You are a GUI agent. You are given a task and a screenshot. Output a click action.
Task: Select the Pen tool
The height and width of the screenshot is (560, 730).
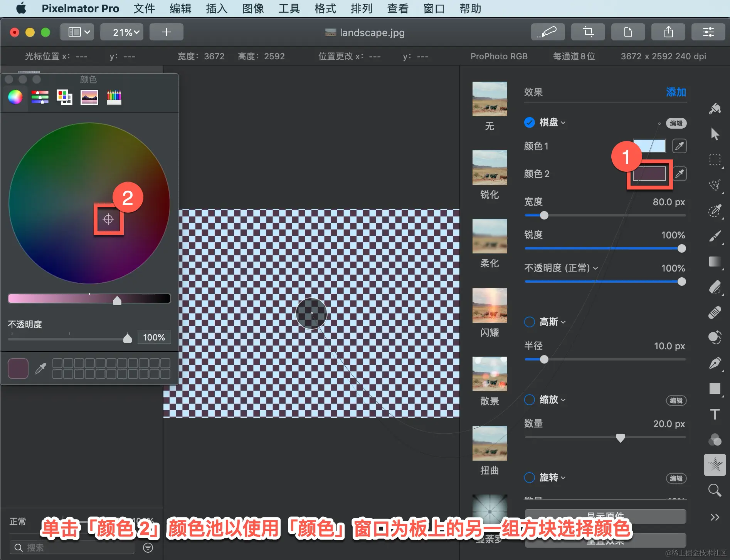pos(715,363)
